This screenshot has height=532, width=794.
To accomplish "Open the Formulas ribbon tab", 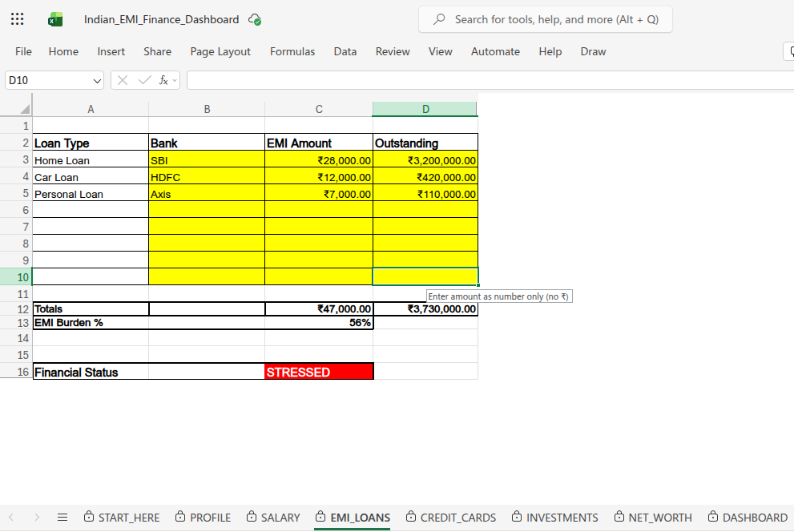I will 292,51.
